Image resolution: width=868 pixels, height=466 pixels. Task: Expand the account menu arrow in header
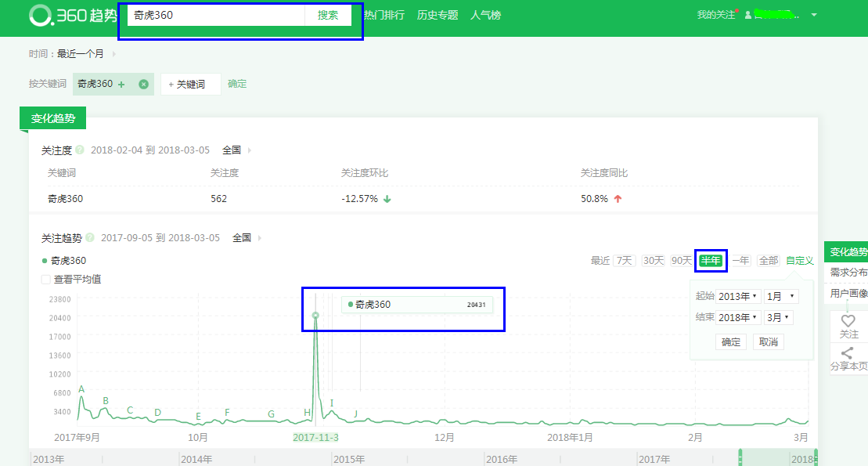[814, 15]
